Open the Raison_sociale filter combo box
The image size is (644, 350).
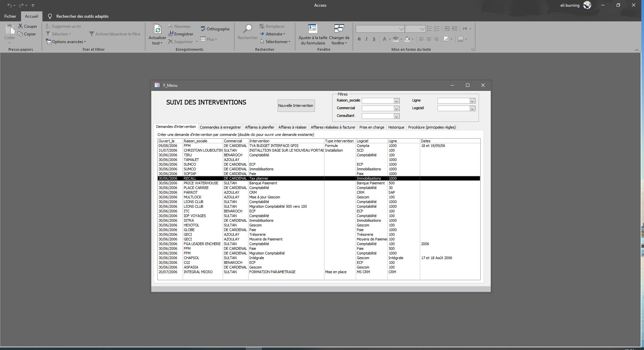click(x=396, y=101)
